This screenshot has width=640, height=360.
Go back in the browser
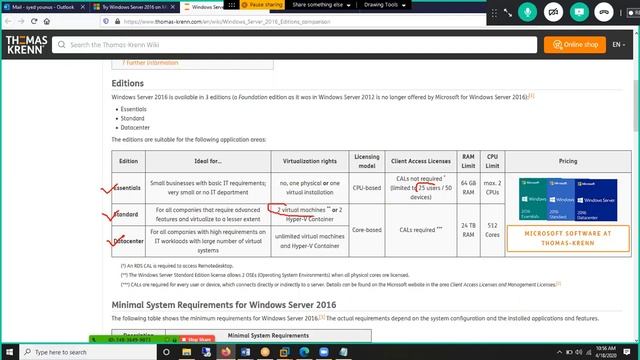coord(8,21)
